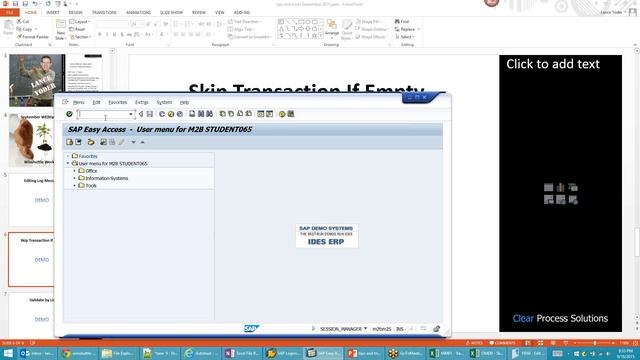Click the SAP Save disk icon
640x360 pixels.
[x=150, y=114]
